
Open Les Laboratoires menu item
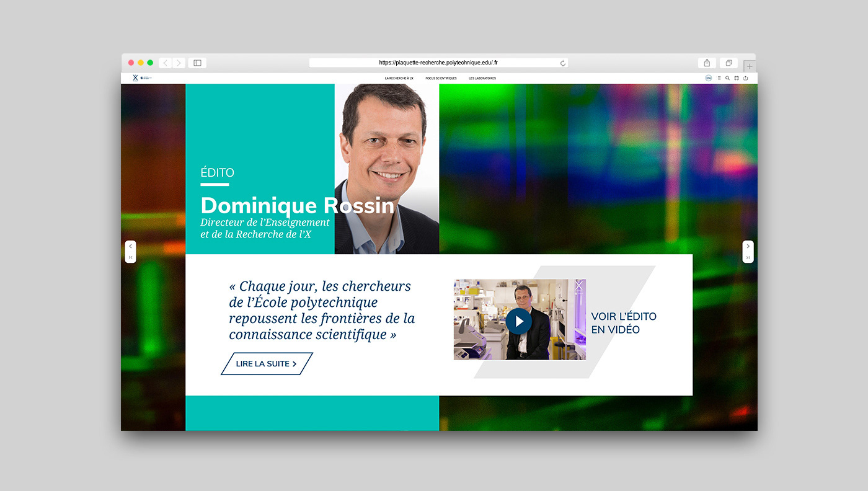tap(482, 78)
